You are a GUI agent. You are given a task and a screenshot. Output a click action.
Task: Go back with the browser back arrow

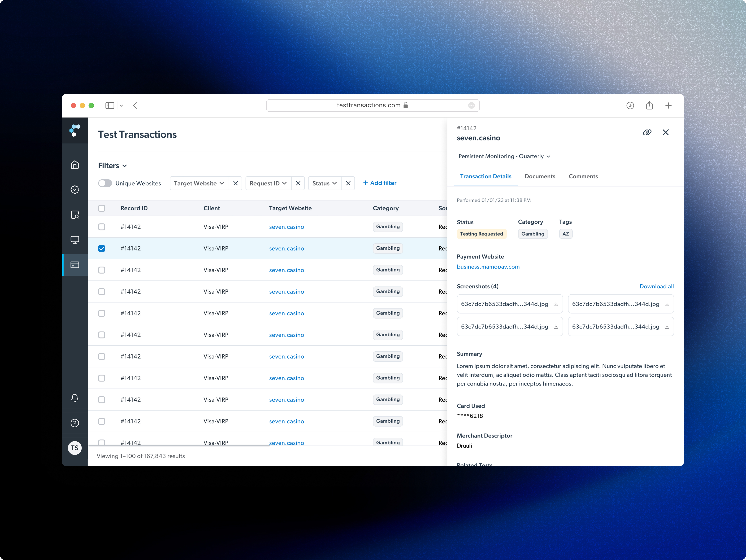point(135,106)
